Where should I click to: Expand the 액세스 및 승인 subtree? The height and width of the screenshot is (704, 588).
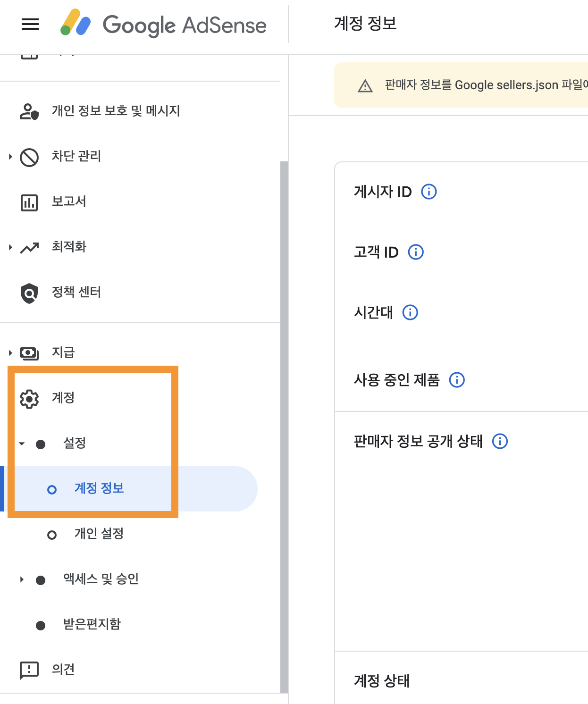[x=21, y=580]
